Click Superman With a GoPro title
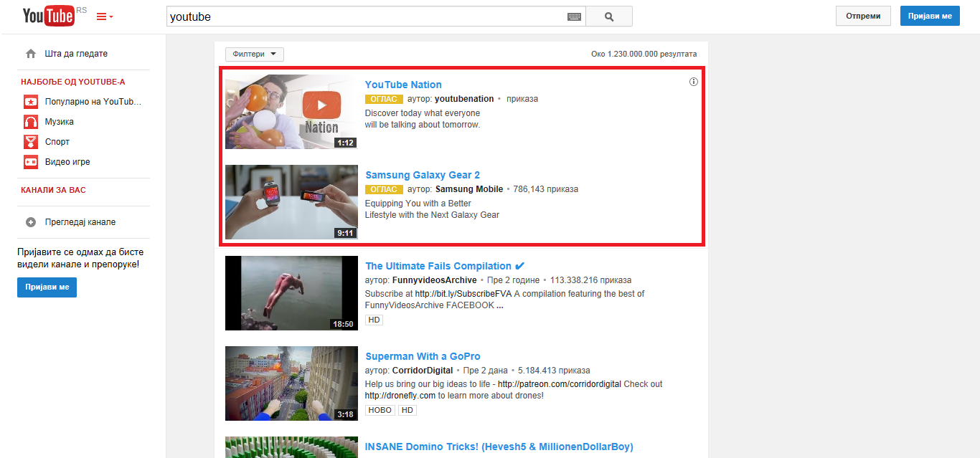 click(x=423, y=356)
